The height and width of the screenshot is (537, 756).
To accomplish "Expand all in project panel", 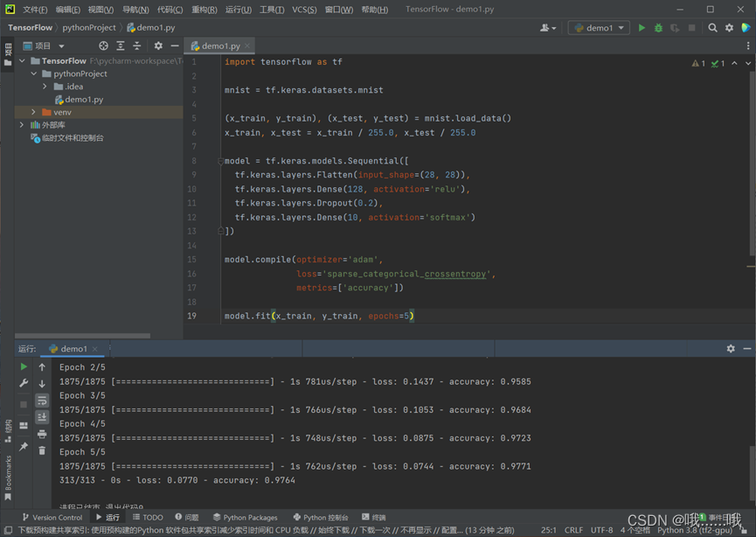I will (x=121, y=45).
